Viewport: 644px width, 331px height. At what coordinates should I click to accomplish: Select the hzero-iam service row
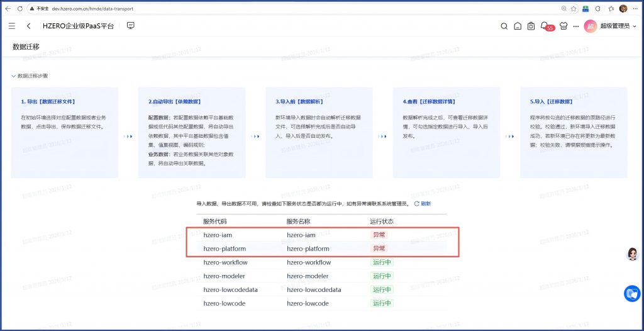click(322, 235)
